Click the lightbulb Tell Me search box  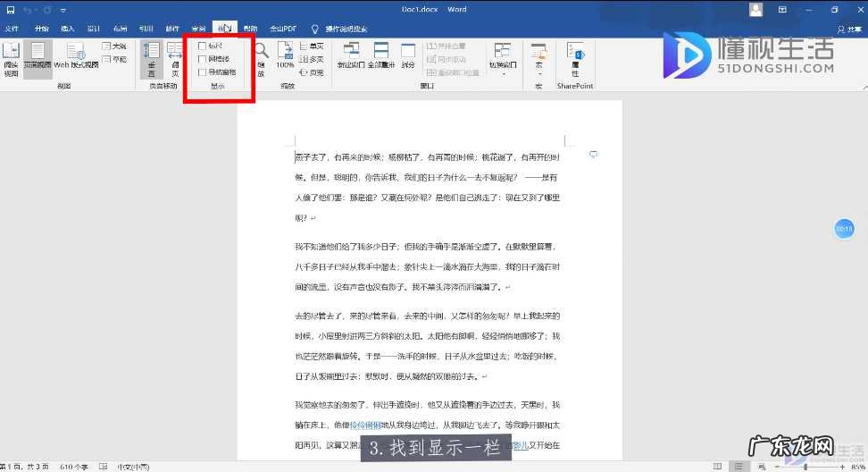(x=339, y=29)
